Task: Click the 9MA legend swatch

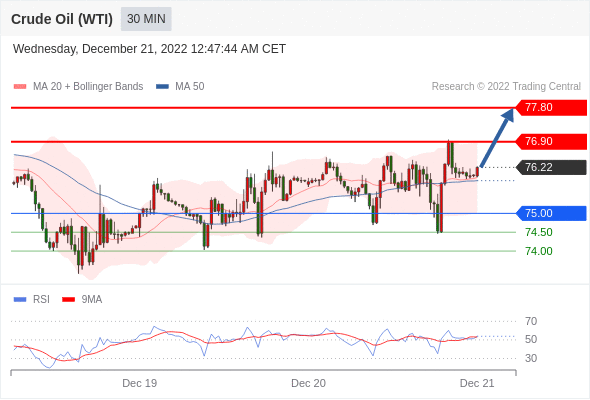Action: point(68,300)
